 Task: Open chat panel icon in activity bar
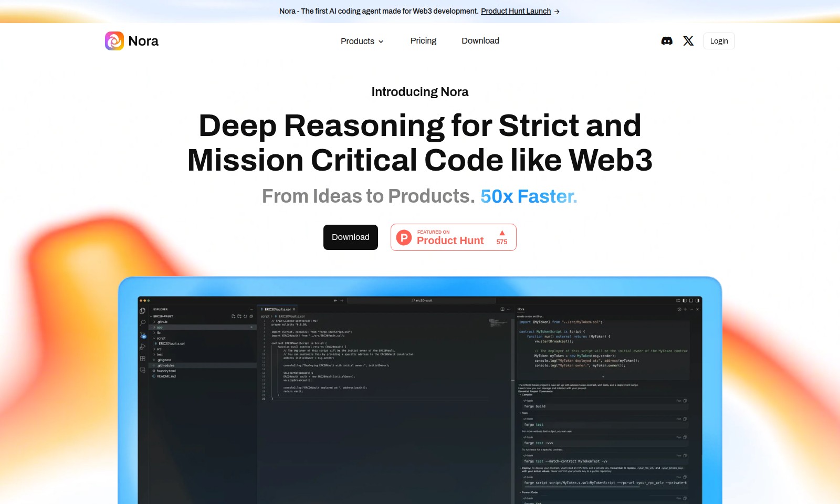tap(142, 370)
